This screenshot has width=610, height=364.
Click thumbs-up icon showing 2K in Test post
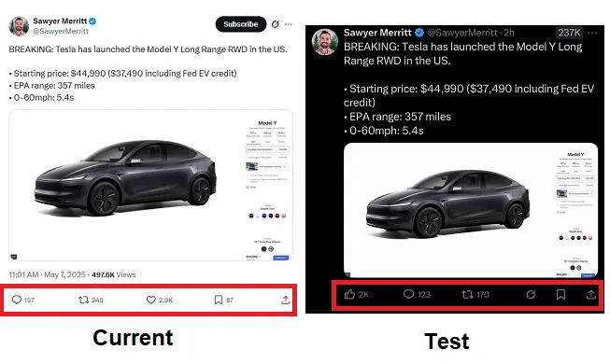[x=349, y=294]
